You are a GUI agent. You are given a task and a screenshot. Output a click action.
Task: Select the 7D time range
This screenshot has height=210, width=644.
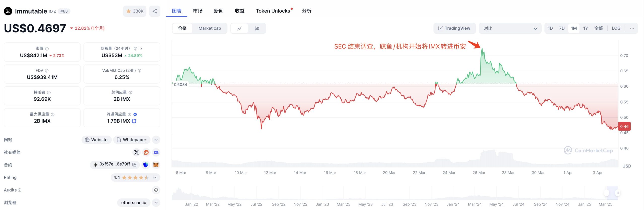pyautogui.click(x=562, y=28)
